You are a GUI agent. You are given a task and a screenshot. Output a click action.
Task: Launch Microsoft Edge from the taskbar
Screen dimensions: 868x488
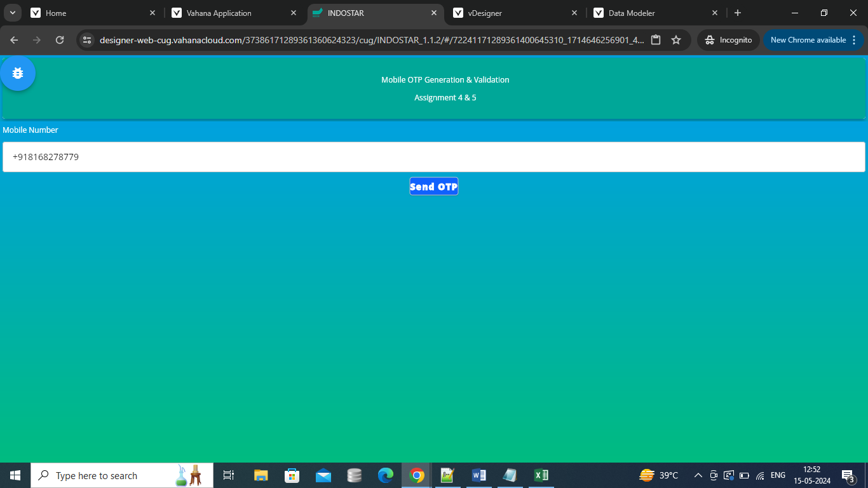386,475
